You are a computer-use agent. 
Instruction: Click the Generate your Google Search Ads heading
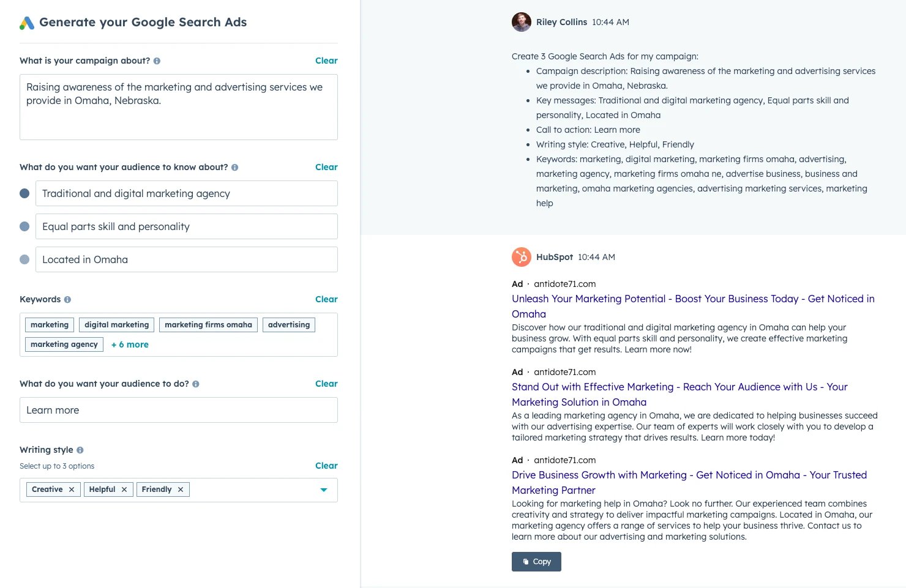(x=143, y=22)
